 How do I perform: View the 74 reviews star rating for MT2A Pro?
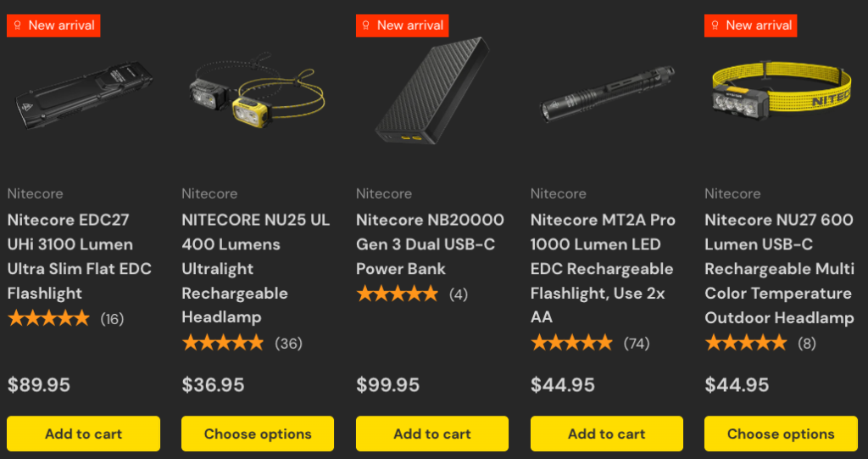click(572, 344)
